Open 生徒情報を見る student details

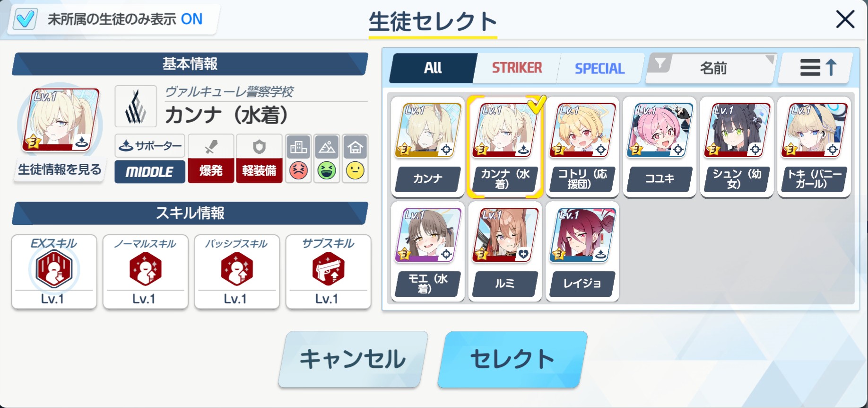[x=60, y=169]
